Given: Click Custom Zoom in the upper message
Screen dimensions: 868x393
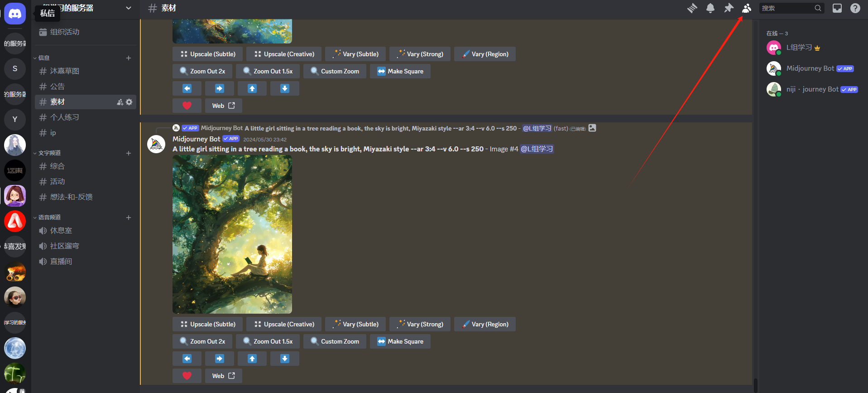Looking at the screenshot, I should tap(335, 71).
